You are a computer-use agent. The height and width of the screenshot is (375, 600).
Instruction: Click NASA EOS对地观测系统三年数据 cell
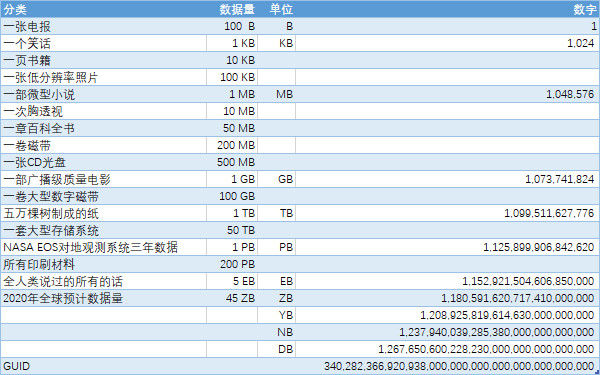click(x=103, y=247)
